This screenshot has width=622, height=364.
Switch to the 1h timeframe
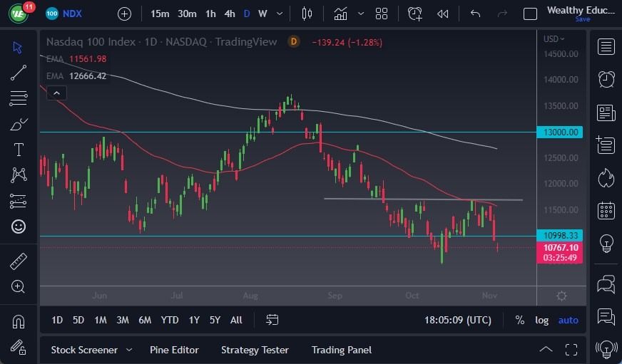coord(210,14)
